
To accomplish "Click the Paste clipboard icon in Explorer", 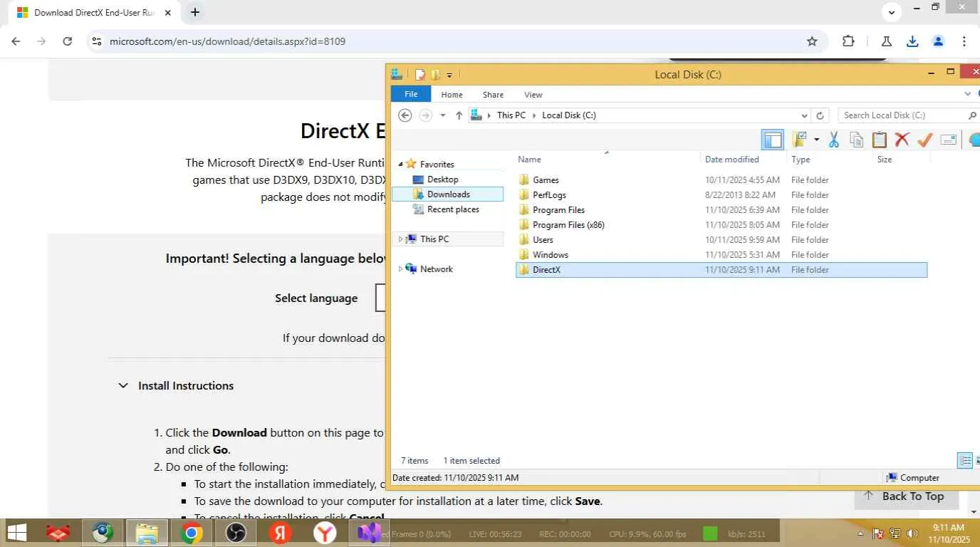I will point(880,140).
